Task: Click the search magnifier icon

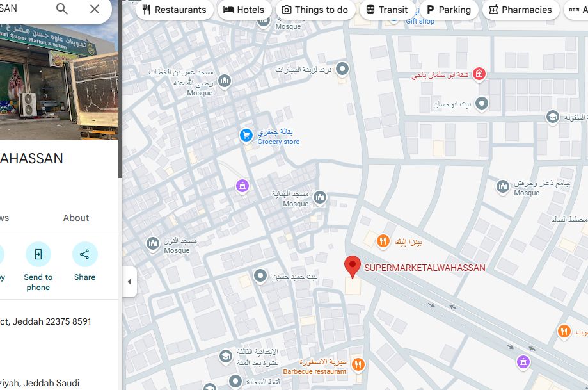Action: point(61,9)
